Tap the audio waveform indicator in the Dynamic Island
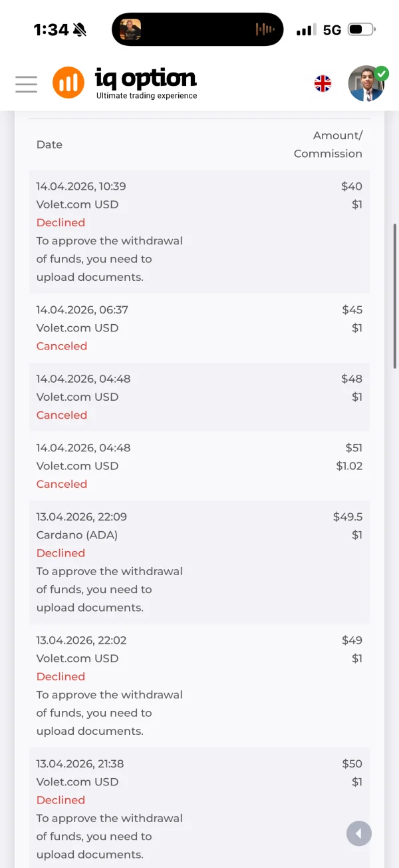Image resolution: width=399 pixels, height=868 pixels. pos(265,29)
